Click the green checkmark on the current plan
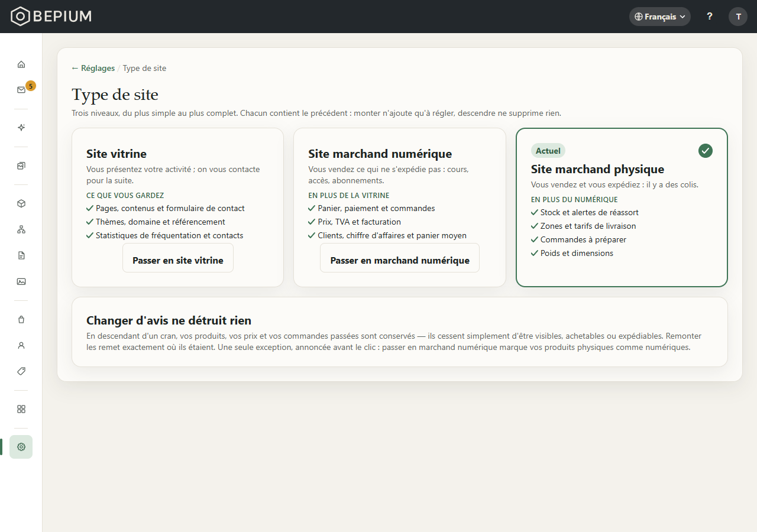Screen dimensions: 757x532 tap(706, 151)
